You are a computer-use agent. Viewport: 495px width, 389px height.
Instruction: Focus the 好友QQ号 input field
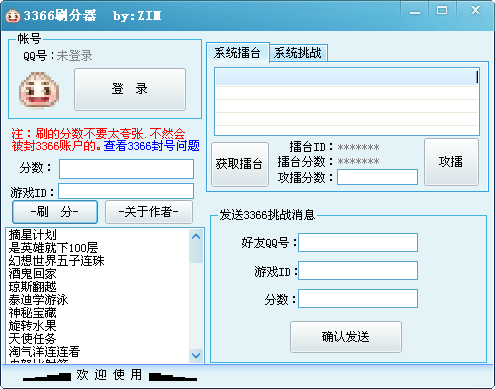pyautogui.click(x=358, y=243)
